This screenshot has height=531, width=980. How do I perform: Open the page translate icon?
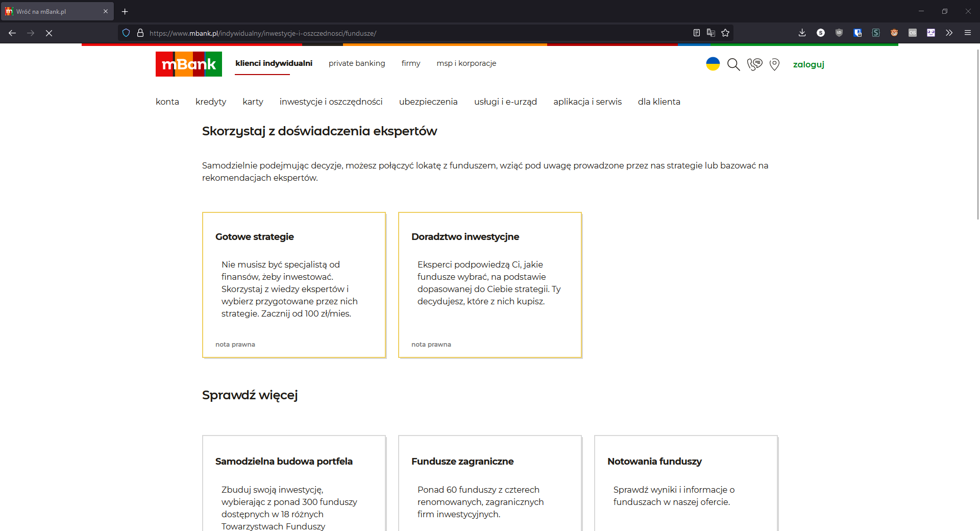click(710, 32)
